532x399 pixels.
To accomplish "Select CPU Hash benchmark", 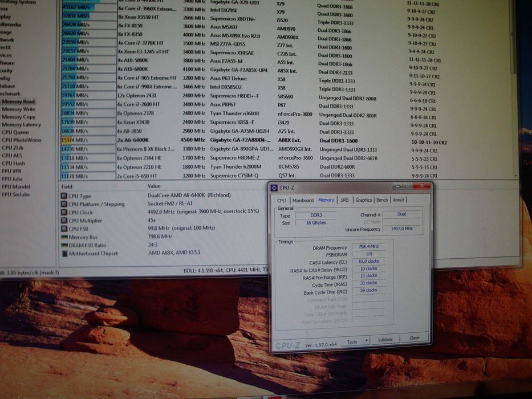I will click(x=13, y=163).
